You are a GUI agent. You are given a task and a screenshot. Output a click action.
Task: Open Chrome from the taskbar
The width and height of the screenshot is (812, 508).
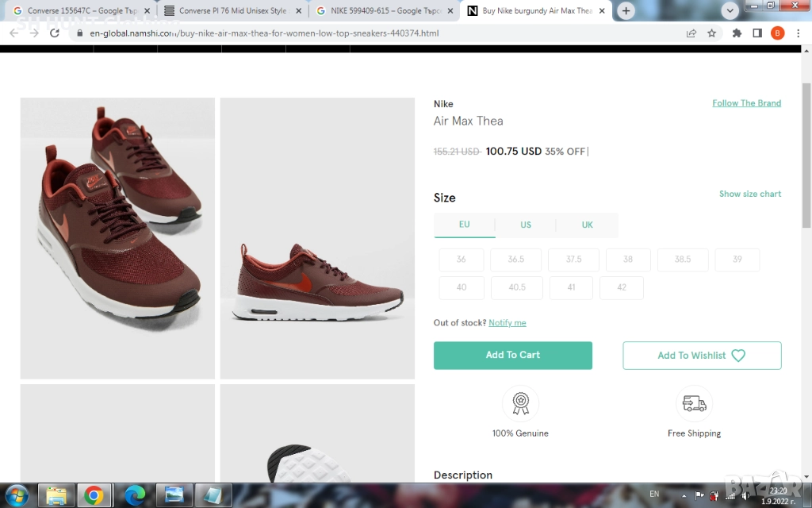pyautogui.click(x=94, y=496)
